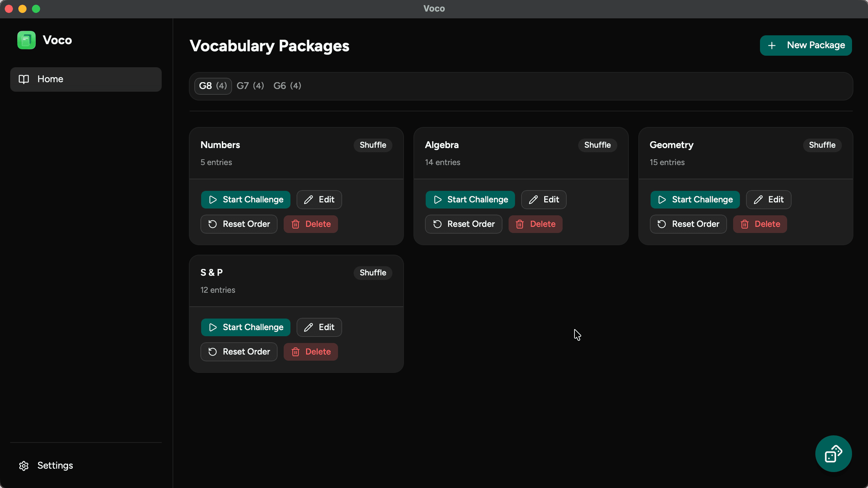The image size is (868, 488).
Task: Click the '12 entries' label
Action: (218, 290)
